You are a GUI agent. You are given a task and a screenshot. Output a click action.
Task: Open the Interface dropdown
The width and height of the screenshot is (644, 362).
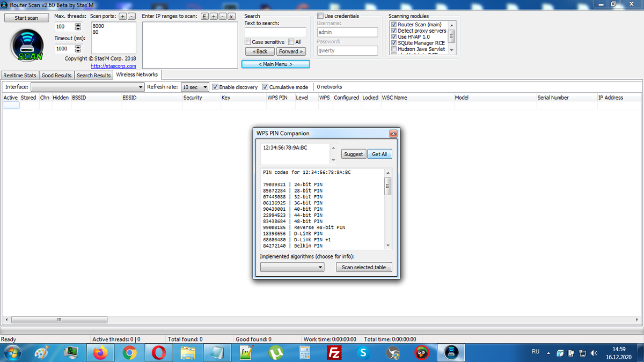tap(87, 87)
